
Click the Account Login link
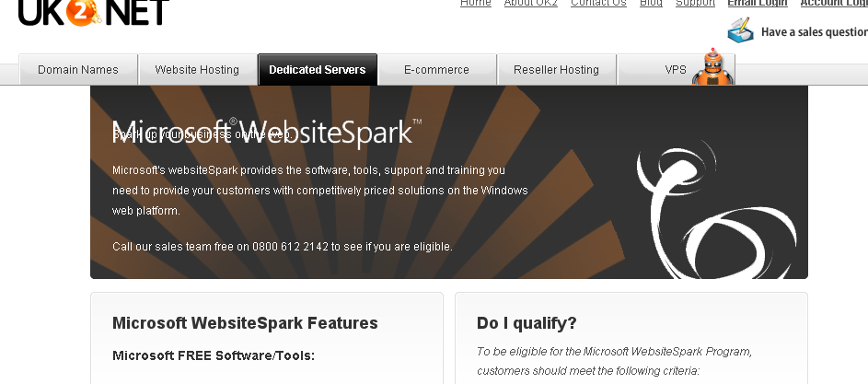pyautogui.click(x=834, y=3)
